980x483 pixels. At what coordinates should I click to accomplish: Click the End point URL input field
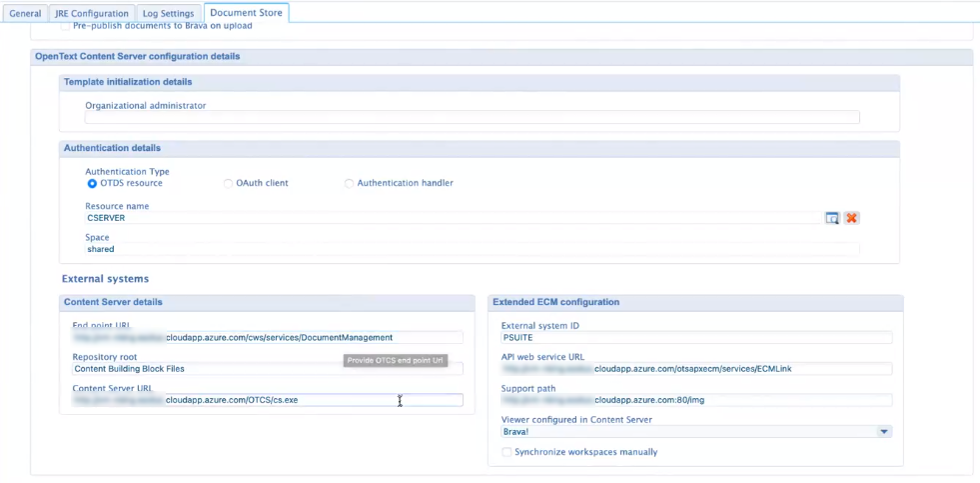click(x=267, y=338)
